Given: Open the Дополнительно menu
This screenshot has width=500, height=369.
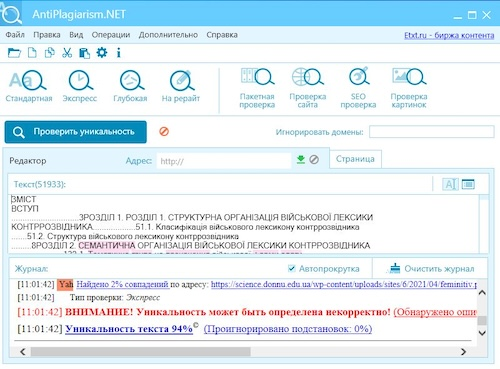Looking at the screenshot, I should pyautogui.click(x=168, y=35).
